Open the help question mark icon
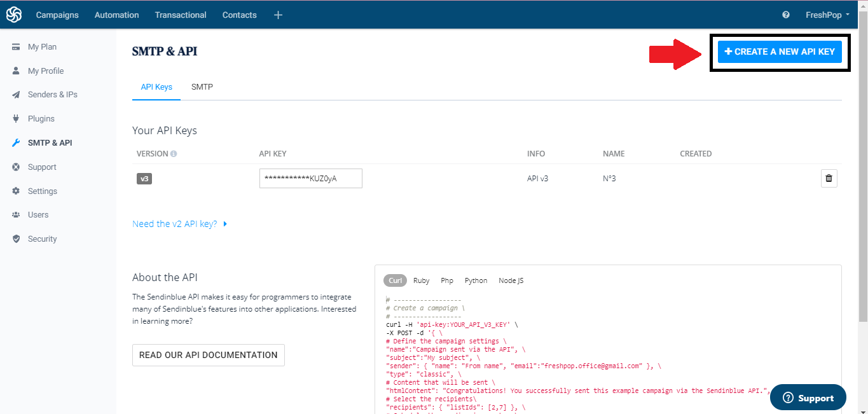Image resolution: width=868 pixels, height=414 pixels. (x=786, y=15)
